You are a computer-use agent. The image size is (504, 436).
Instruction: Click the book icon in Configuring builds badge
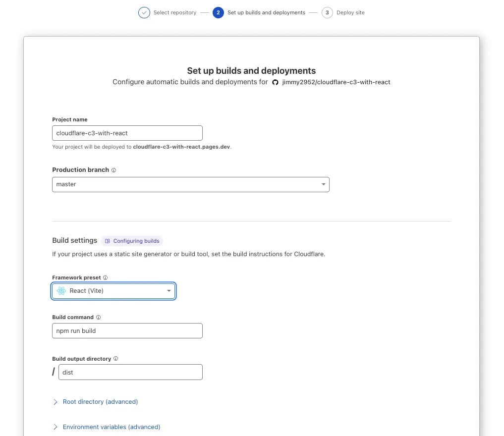click(107, 241)
